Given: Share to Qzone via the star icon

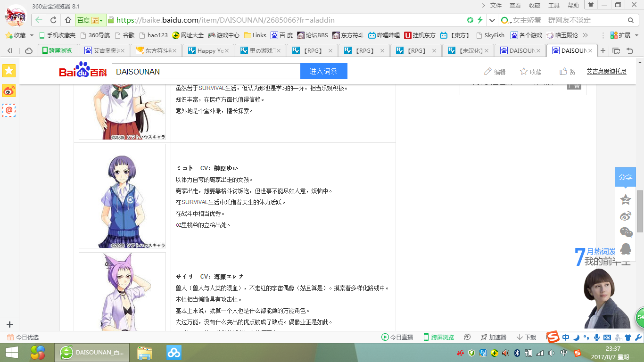Looking at the screenshot, I should click(626, 199).
